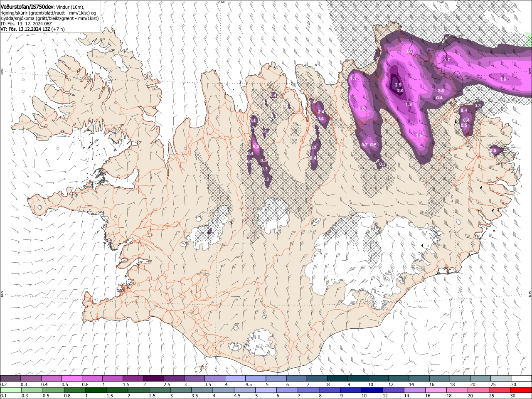Click the '0.2' label on the snow scale
Screen dimensions: 532x399
(x=3, y=384)
